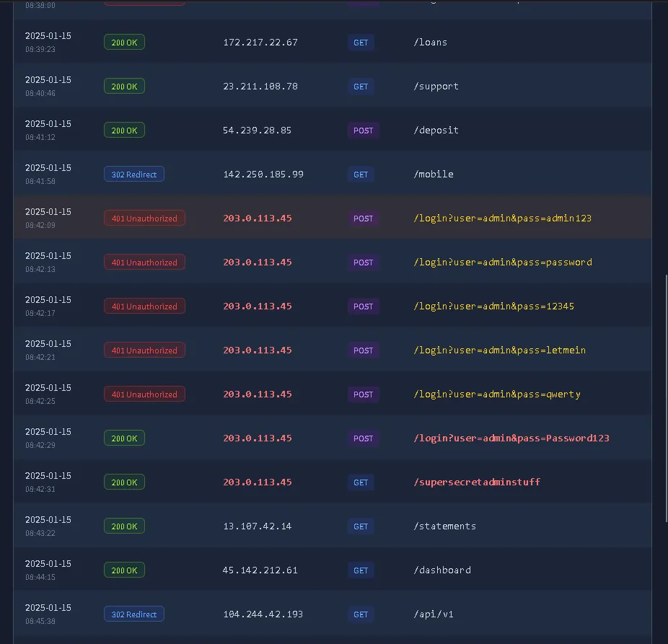The image size is (668, 644).
Task: Select IP address 142.250.185.99
Action: [263, 175]
